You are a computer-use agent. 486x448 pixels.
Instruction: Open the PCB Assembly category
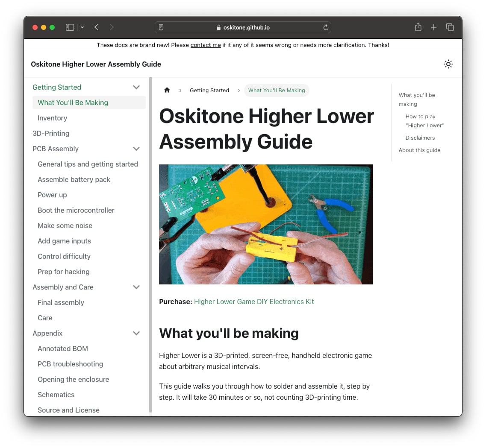(x=56, y=149)
